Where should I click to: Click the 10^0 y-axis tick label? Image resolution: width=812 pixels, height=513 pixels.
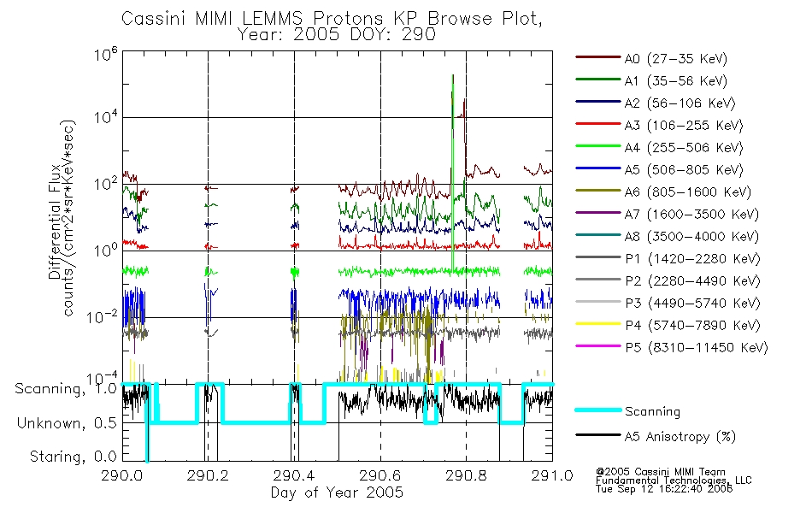pyautogui.click(x=106, y=250)
